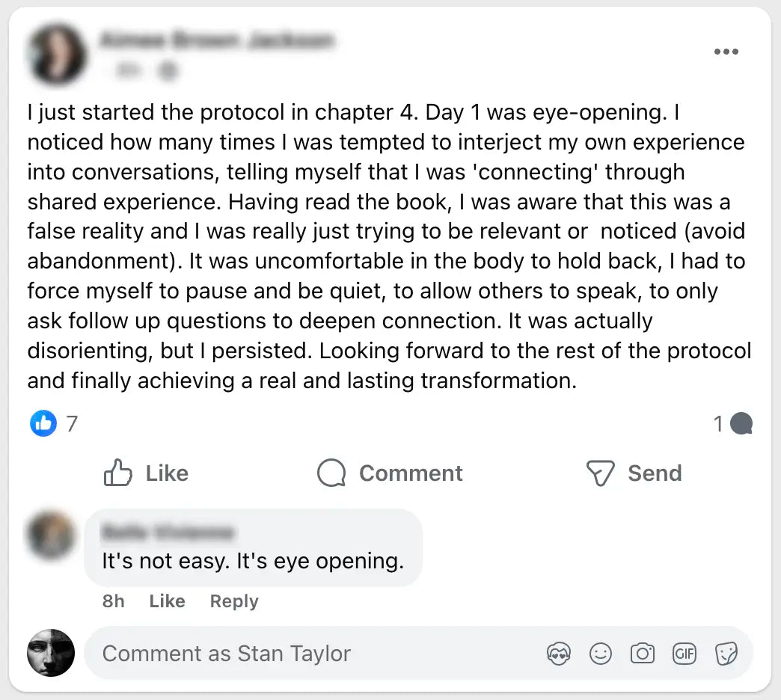Click the blue thumbs-up reaction icon
Viewport: 781px width, 700px height.
43,424
